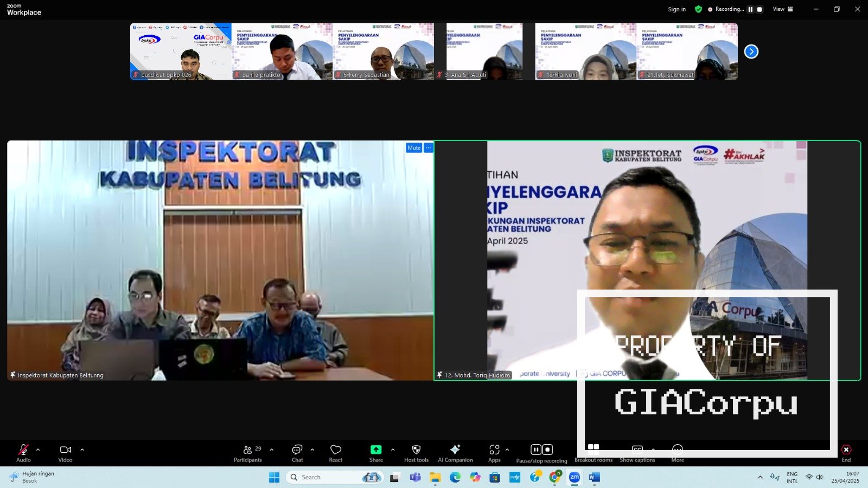Open Host tools shield icon

click(416, 450)
